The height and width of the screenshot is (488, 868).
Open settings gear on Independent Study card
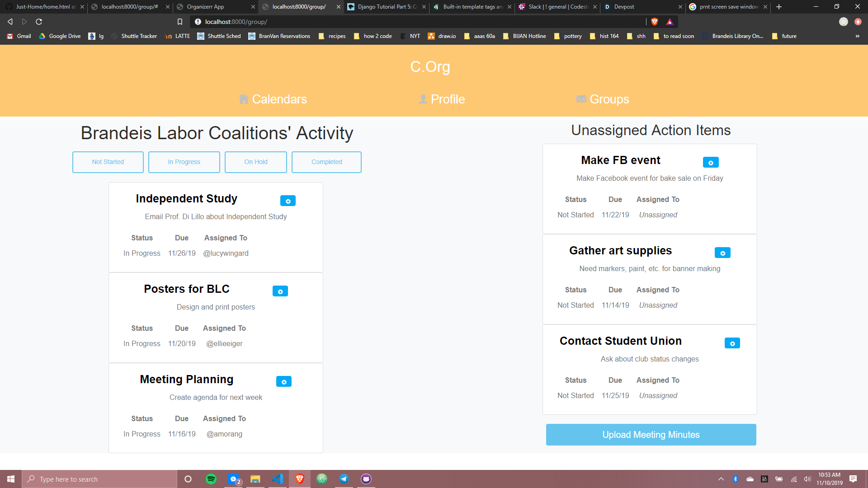point(288,201)
